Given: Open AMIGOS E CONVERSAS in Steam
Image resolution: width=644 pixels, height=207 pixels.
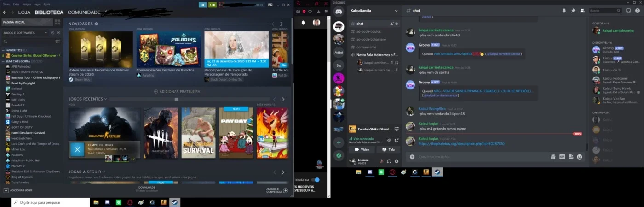Looking at the screenshot, I should tap(277, 190).
